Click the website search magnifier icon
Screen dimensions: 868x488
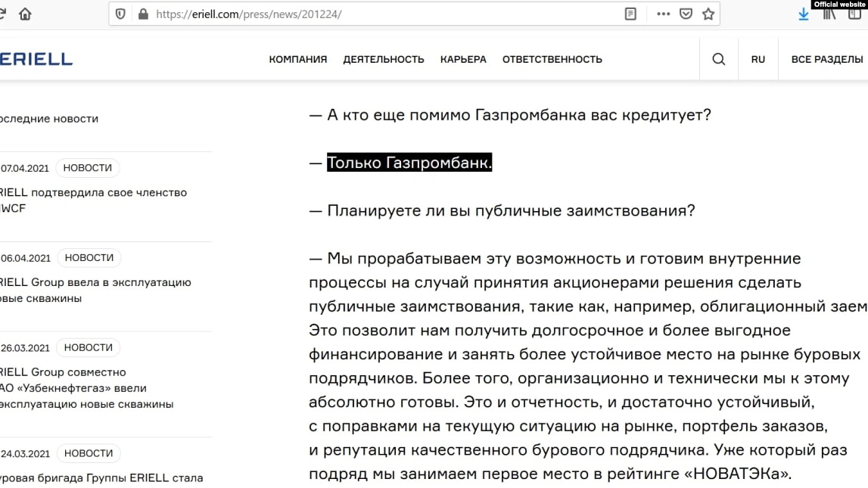click(x=719, y=59)
